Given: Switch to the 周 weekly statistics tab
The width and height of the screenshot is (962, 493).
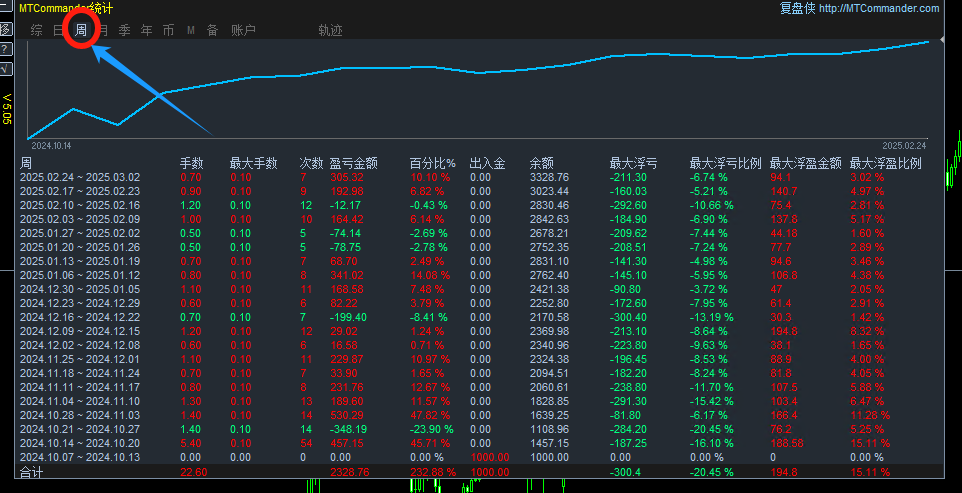Looking at the screenshot, I should [x=81, y=30].
